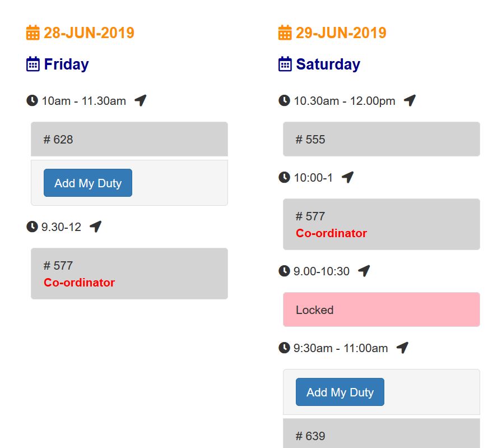Screen dimensions: 488x448
Task: Select the # 555 duty card
Action: point(381,139)
